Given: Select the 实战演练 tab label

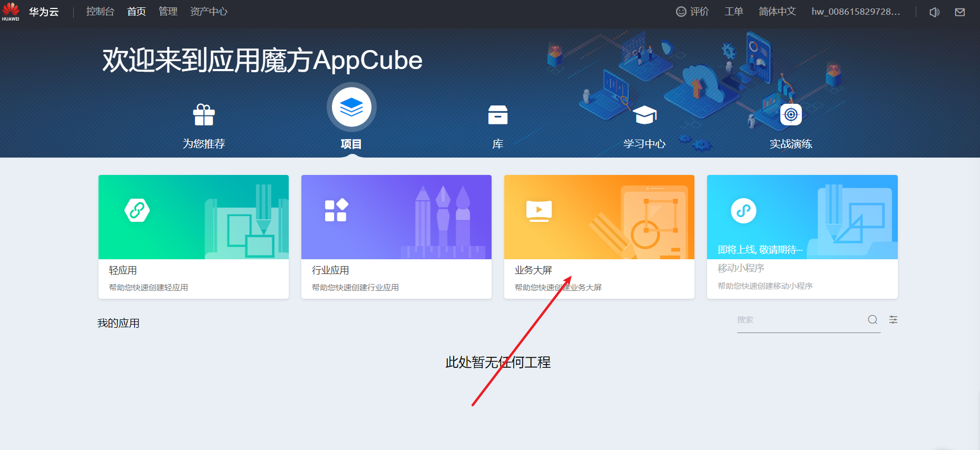Looking at the screenshot, I should (x=791, y=144).
